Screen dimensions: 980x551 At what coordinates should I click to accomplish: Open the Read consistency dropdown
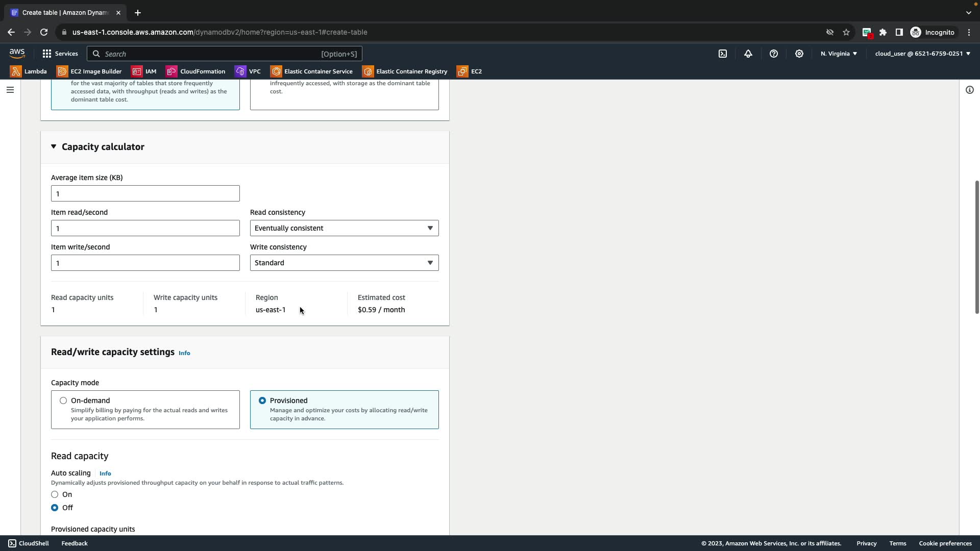tap(344, 228)
